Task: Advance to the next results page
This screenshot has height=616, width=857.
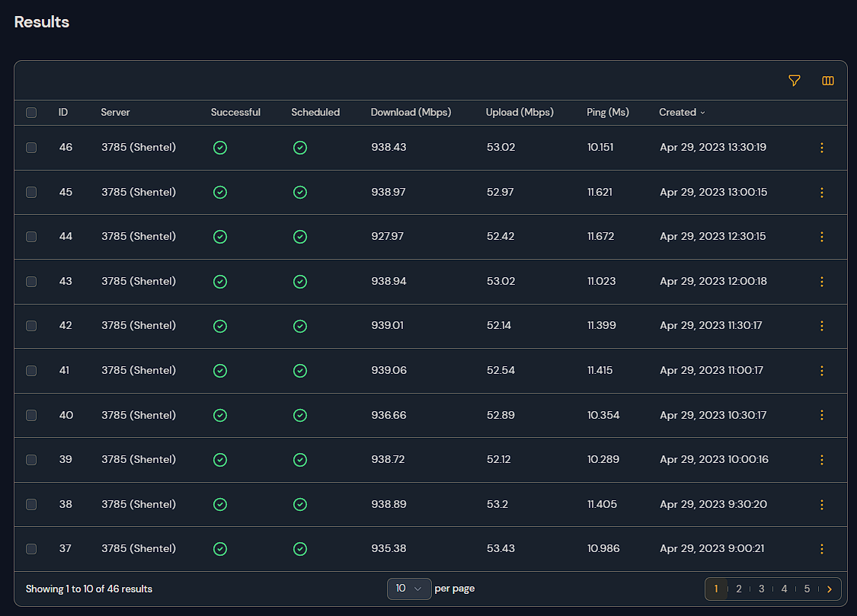Action: (830, 589)
